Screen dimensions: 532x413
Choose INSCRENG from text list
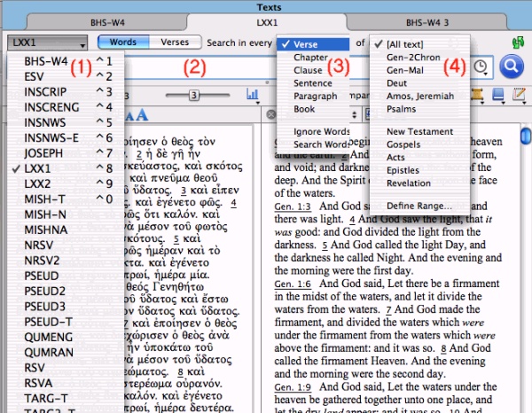pos(66,107)
